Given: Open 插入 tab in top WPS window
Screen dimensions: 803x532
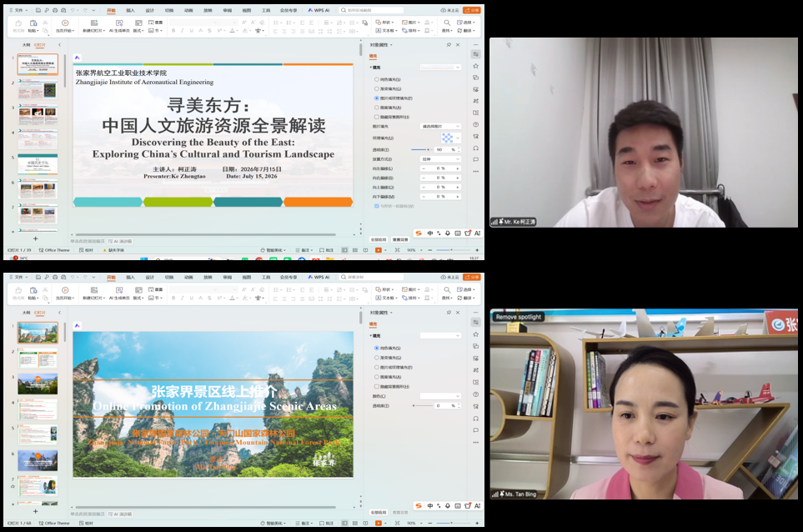Looking at the screenshot, I should click(131, 10).
